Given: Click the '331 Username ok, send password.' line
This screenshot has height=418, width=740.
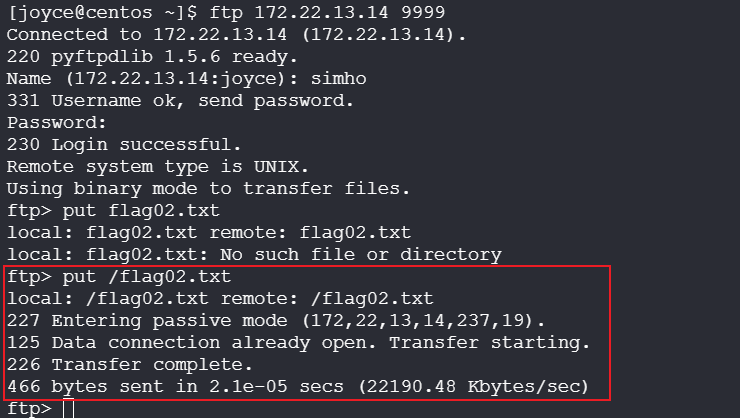Looking at the screenshot, I should click(x=180, y=100).
